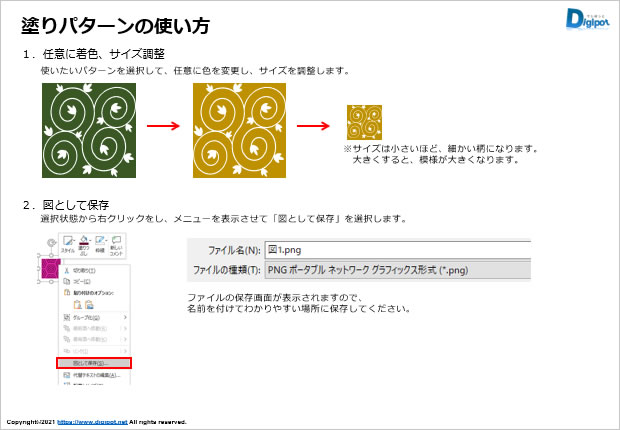
Task: Open the file type (ファイルの種類) PNG dropdown
Action: (397, 270)
